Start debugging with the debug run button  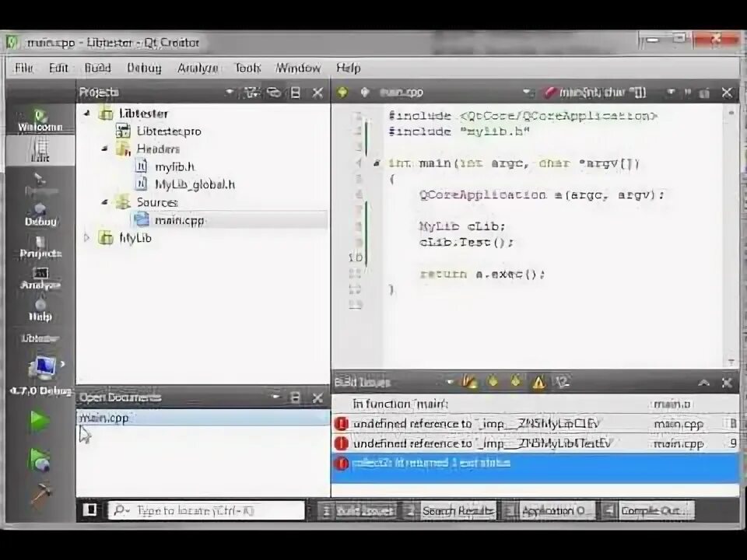(x=39, y=459)
